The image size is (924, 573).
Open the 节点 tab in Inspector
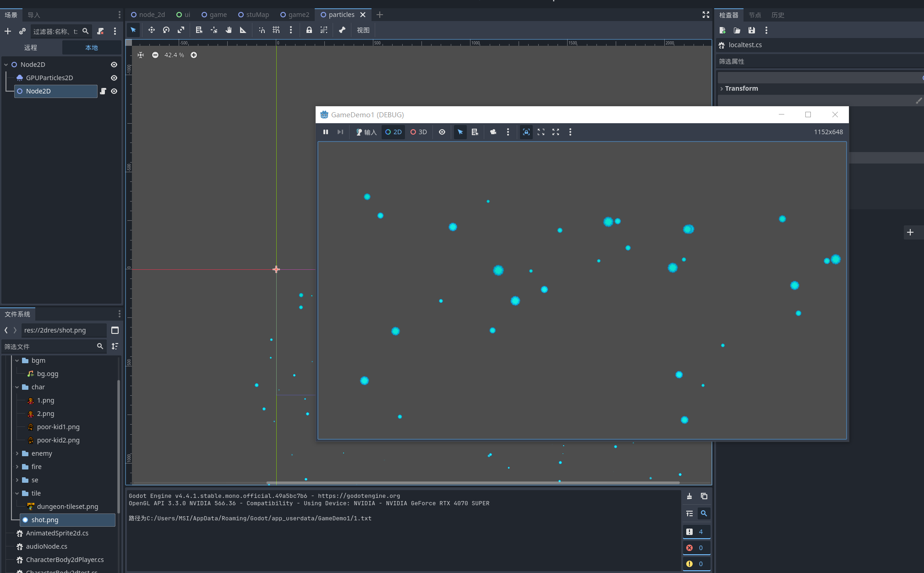755,15
